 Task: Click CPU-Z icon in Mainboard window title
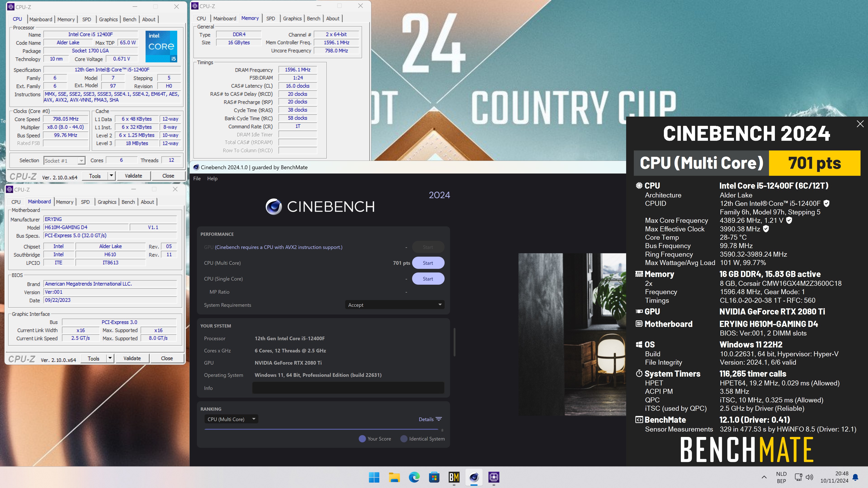click(x=9, y=189)
